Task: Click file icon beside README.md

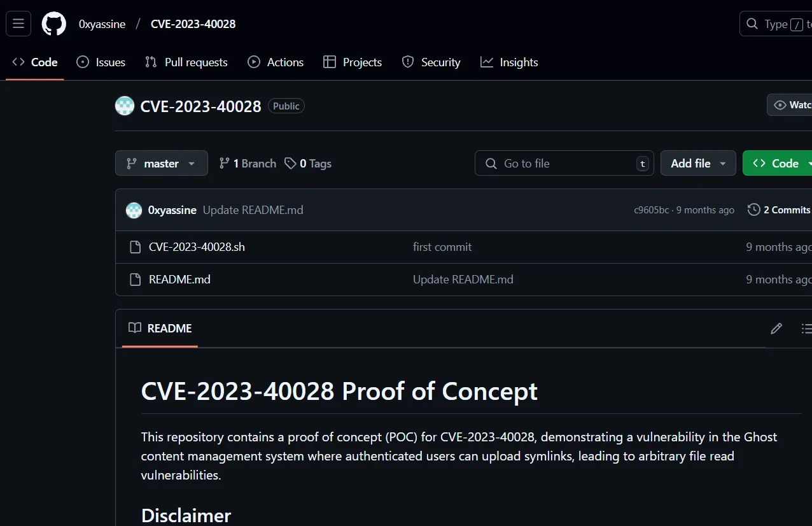Action: (135, 280)
